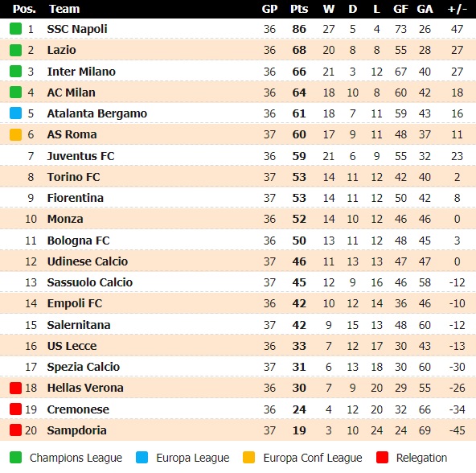Click the orange marker beside AS Roma
This screenshot has width=476, height=473.
(x=15, y=134)
